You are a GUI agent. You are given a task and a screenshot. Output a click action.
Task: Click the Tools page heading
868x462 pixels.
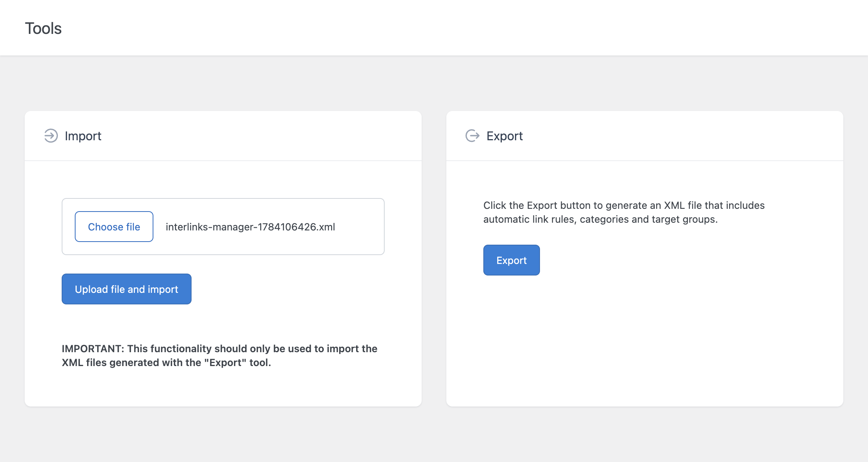click(43, 28)
